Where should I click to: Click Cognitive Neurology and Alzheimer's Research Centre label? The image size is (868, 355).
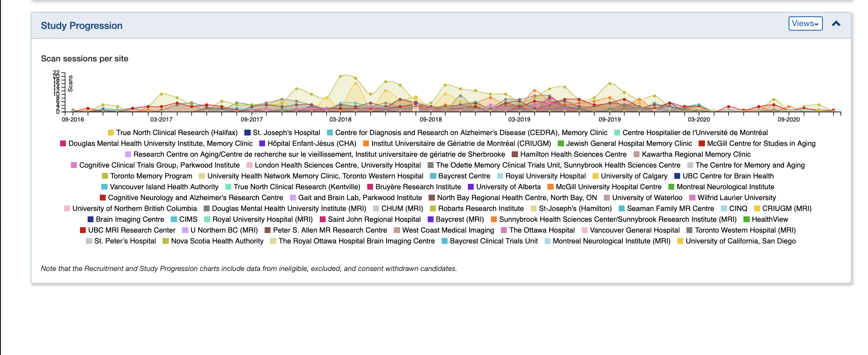coord(196,198)
